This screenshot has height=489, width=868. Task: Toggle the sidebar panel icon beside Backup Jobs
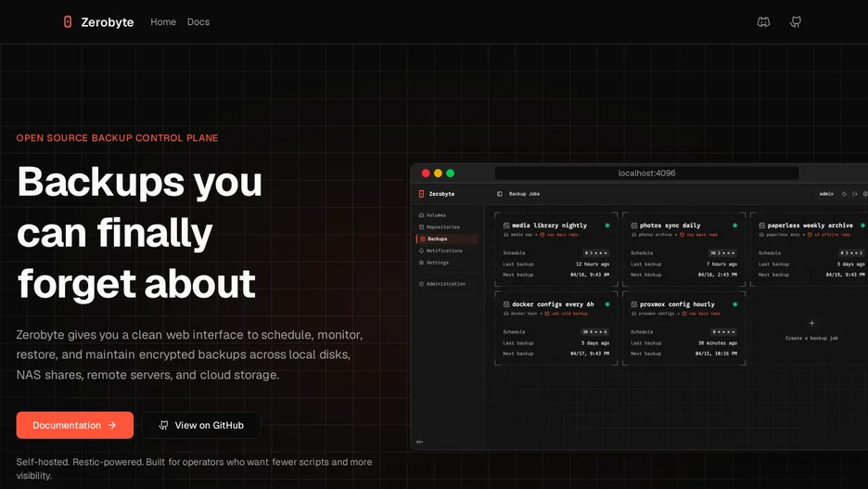pyautogui.click(x=499, y=194)
